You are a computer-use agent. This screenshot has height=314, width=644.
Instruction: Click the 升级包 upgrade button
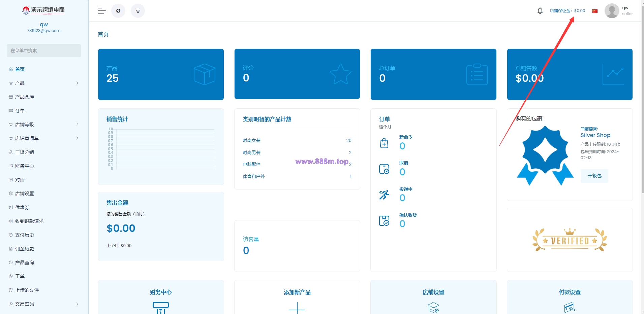(594, 176)
